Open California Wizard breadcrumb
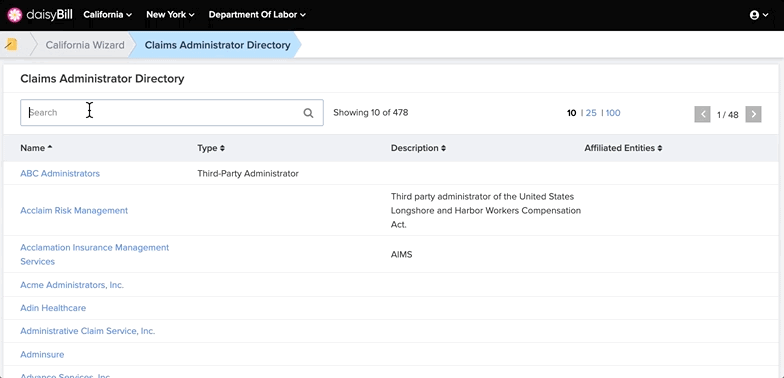 (x=85, y=45)
